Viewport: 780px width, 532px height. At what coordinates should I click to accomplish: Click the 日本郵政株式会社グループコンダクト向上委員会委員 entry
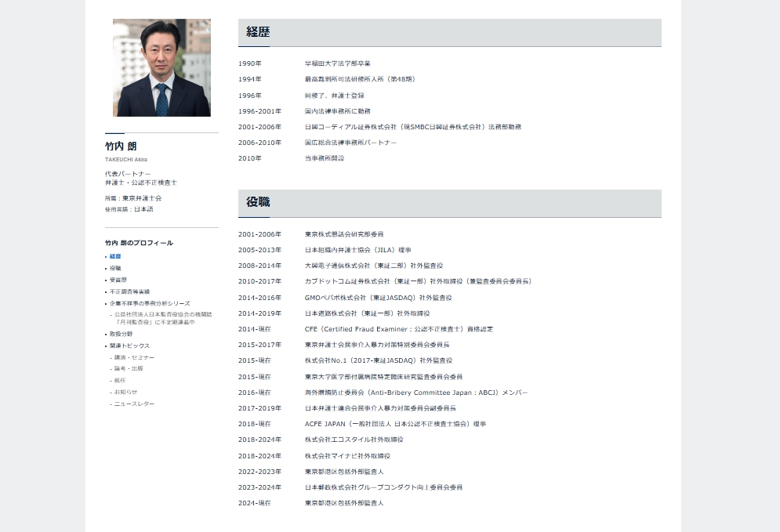point(383,487)
